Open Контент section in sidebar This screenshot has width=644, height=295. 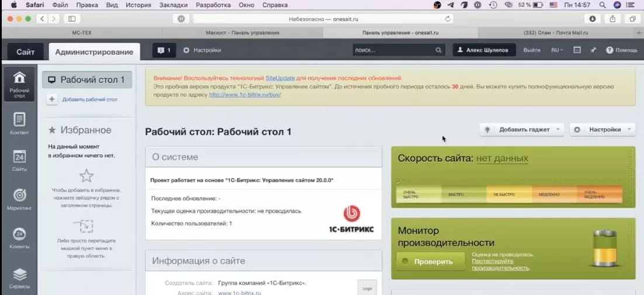tap(19, 124)
